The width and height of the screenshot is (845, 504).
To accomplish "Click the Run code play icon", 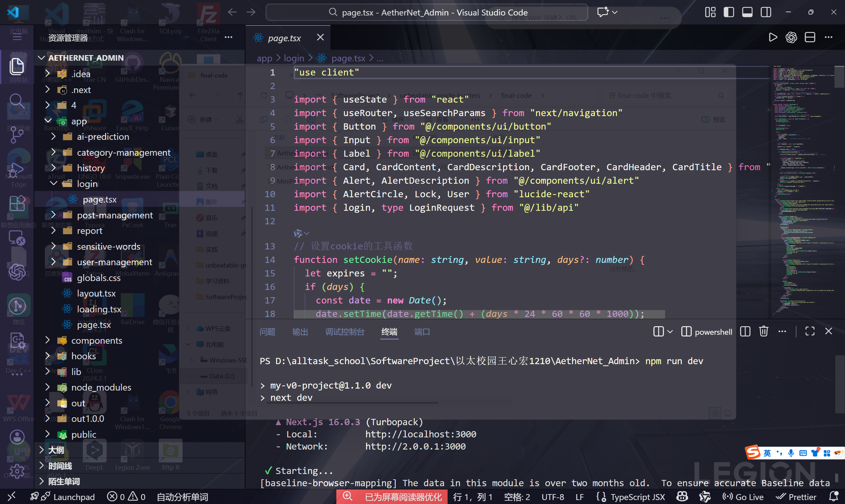I will (x=773, y=37).
